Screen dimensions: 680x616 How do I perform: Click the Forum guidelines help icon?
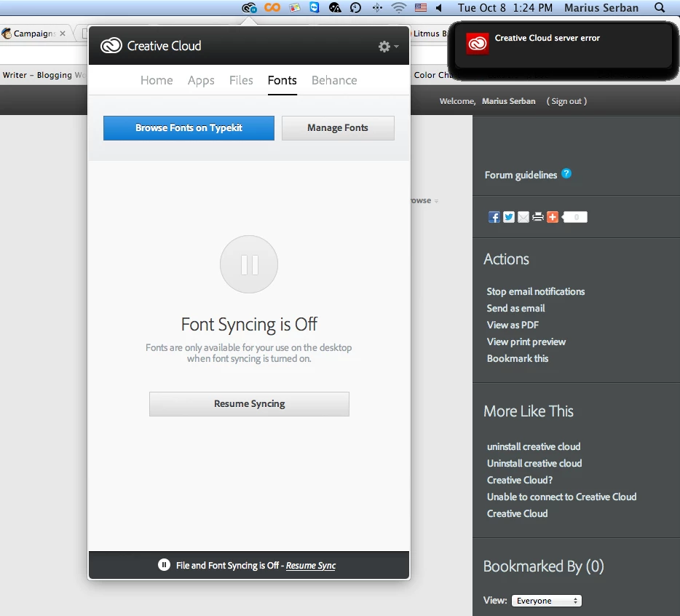click(566, 173)
